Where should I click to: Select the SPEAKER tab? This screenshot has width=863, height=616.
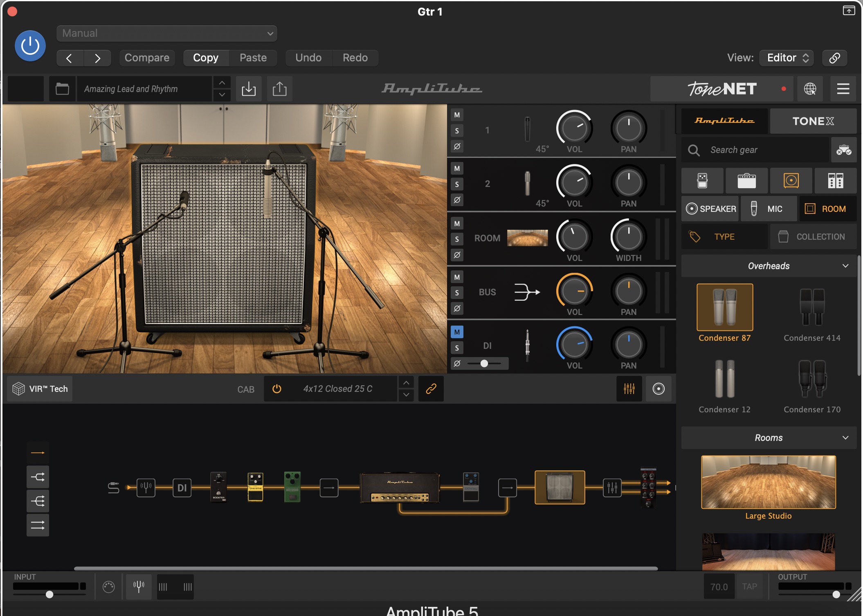(710, 209)
